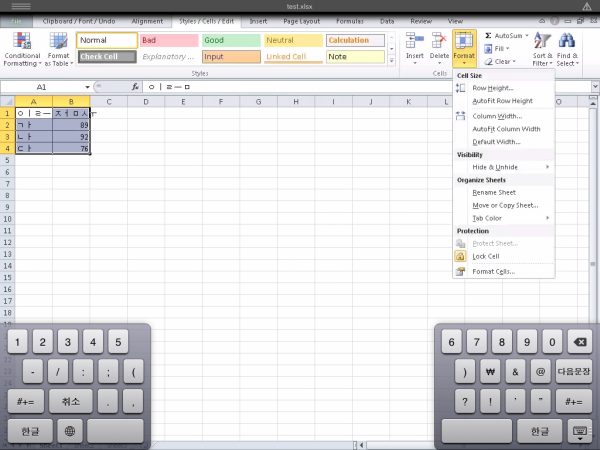Tap the globe language key
The height and width of the screenshot is (450, 600).
pyautogui.click(x=70, y=431)
